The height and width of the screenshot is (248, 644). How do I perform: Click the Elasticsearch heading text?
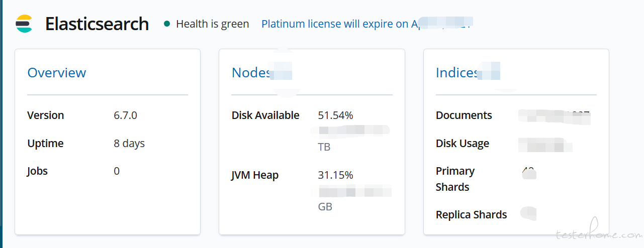[97, 24]
